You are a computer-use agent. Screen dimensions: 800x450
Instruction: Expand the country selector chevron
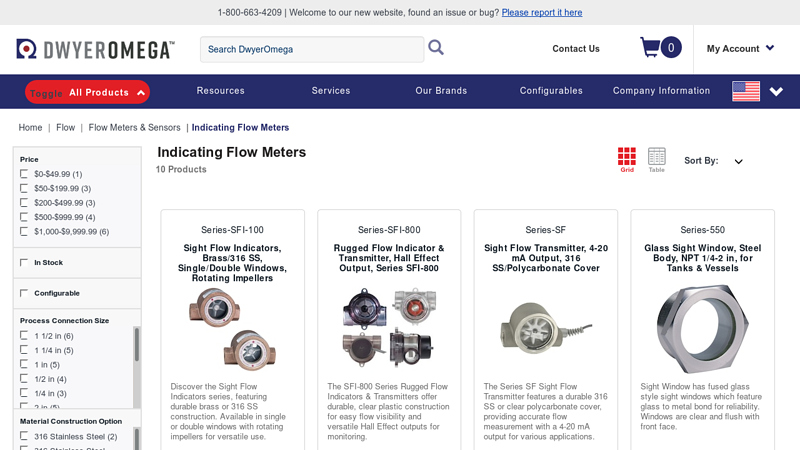point(776,92)
